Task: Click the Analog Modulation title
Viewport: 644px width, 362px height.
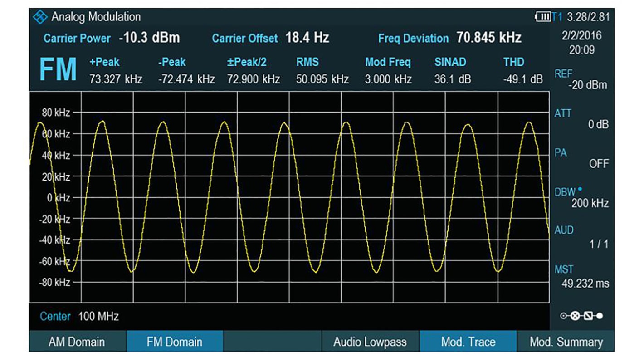Action: coord(96,17)
